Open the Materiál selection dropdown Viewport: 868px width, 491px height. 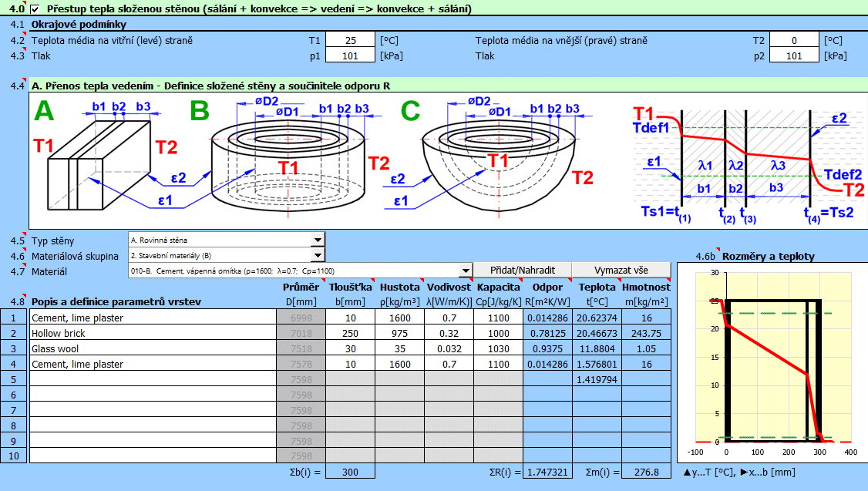tap(465, 271)
